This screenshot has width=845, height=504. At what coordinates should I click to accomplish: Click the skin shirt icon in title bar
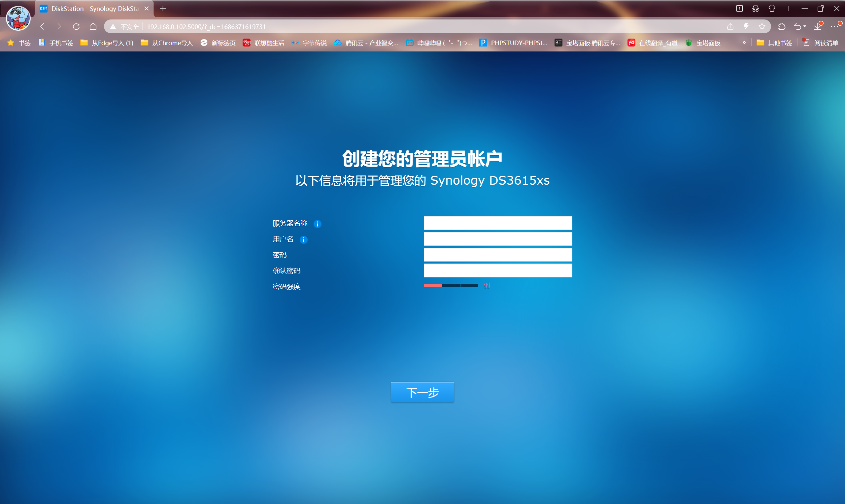click(x=772, y=9)
